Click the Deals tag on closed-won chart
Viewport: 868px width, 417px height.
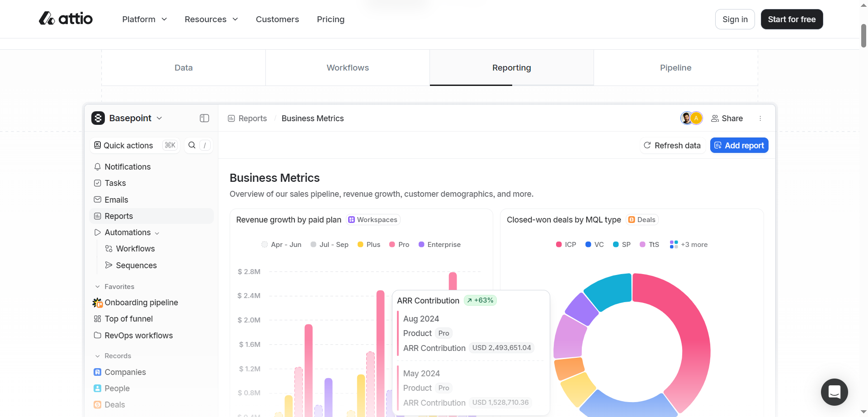[x=642, y=220]
